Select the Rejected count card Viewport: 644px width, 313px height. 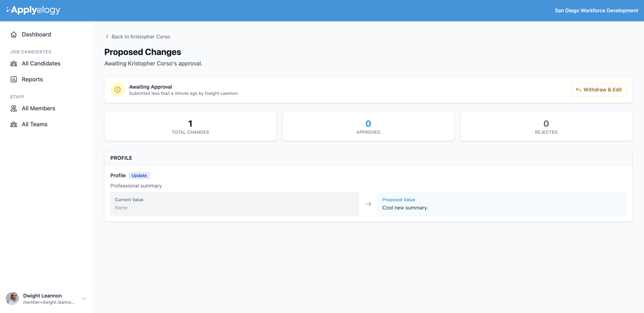click(x=546, y=126)
